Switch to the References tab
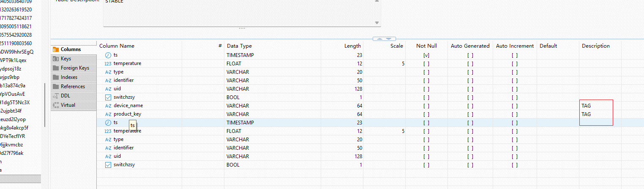This screenshot has height=189, width=644. coord(73,86)
